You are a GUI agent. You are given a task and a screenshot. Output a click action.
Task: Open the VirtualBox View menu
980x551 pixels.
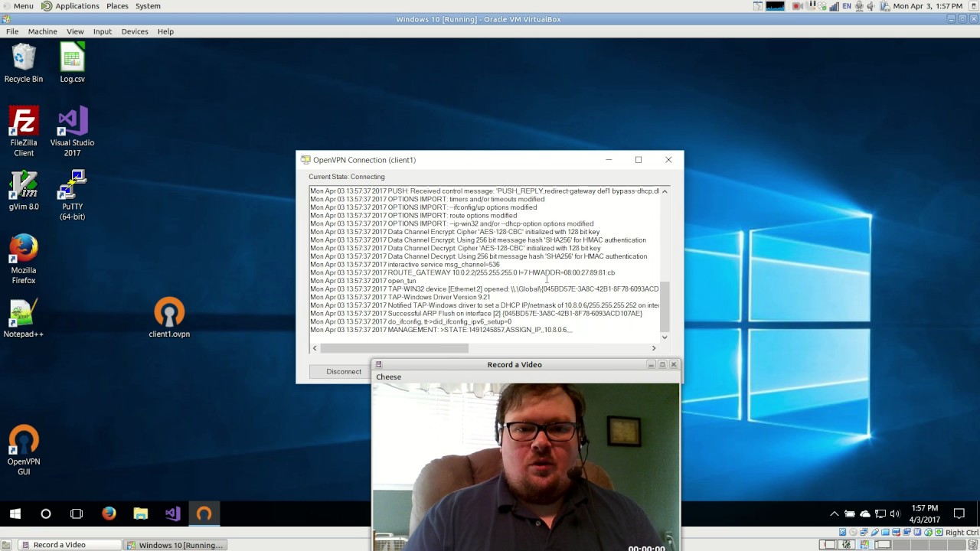coord(75,31)
